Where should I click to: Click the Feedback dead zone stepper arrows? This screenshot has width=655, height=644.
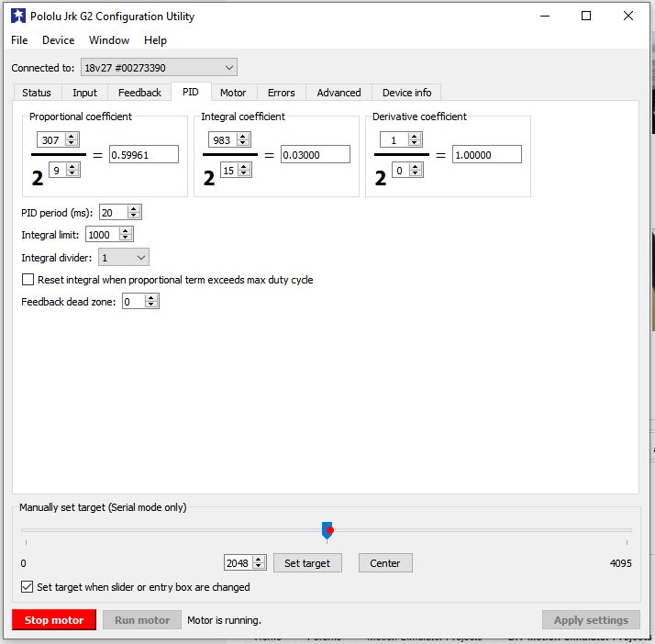coord(151,302)
